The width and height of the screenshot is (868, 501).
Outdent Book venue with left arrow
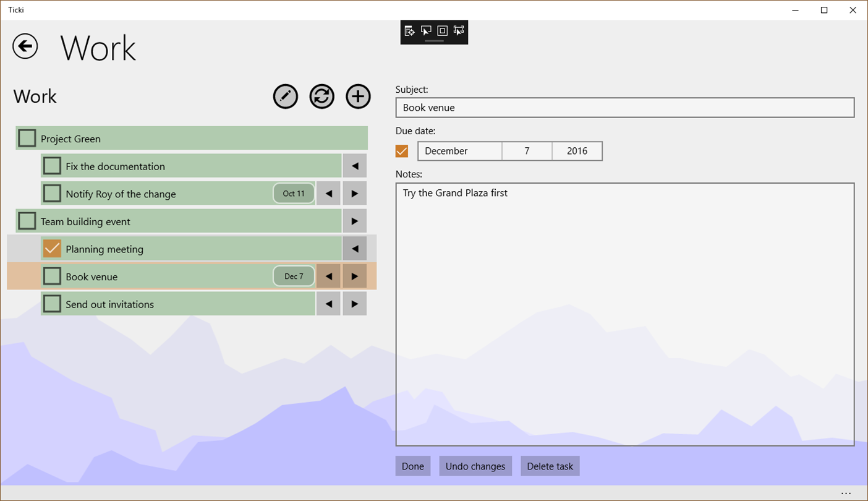328,276
